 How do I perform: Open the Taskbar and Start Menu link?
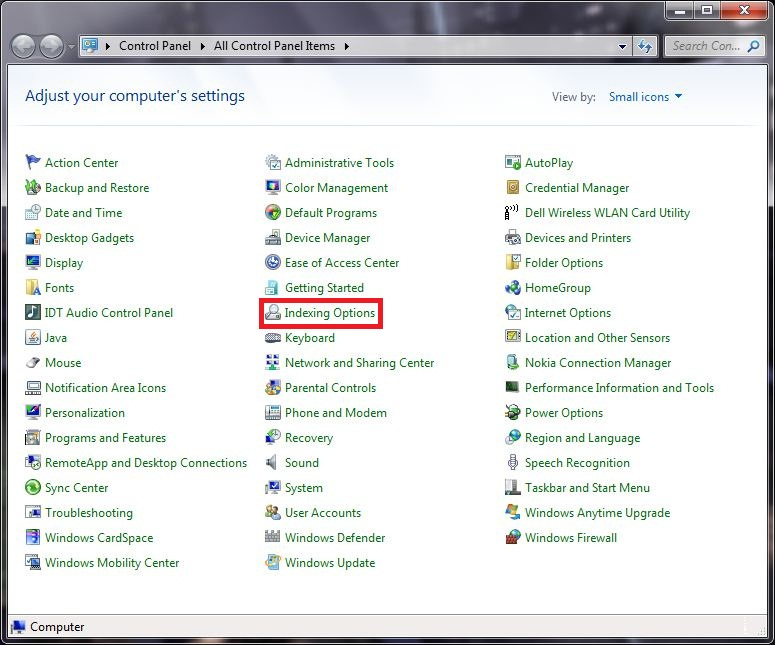click(x=587, y=488)
